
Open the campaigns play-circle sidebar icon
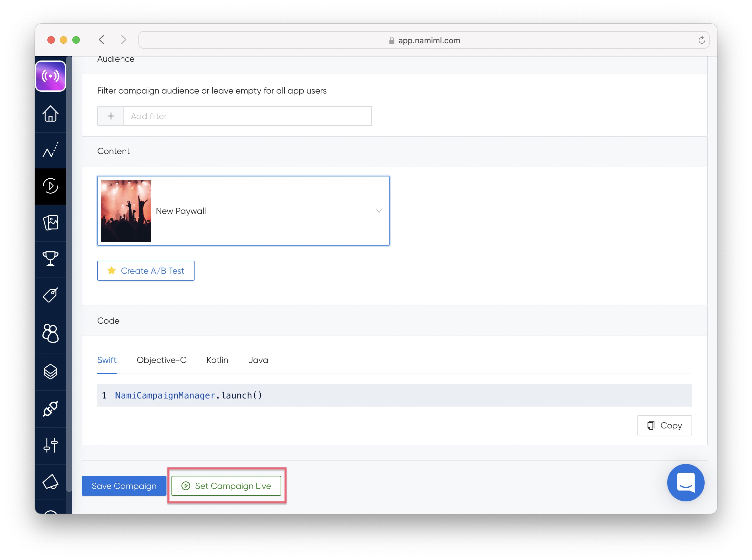click(51, 186)
